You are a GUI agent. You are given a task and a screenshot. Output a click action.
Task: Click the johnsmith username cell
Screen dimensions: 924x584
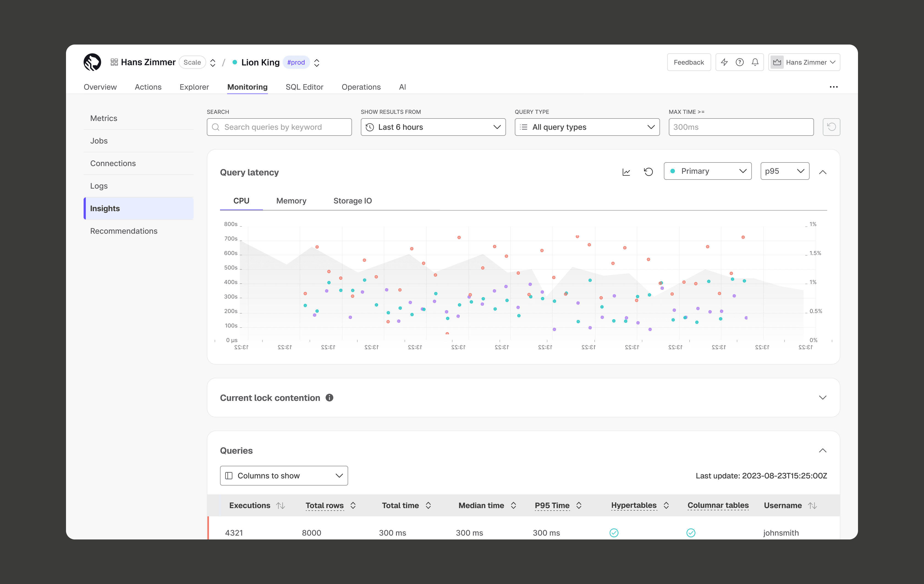[x=781, y=533]
